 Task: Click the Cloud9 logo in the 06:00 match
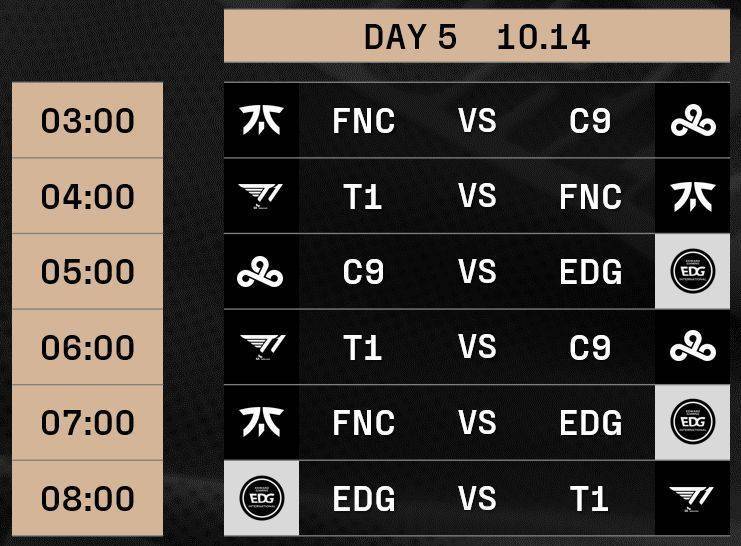click(x=693, y=347)
